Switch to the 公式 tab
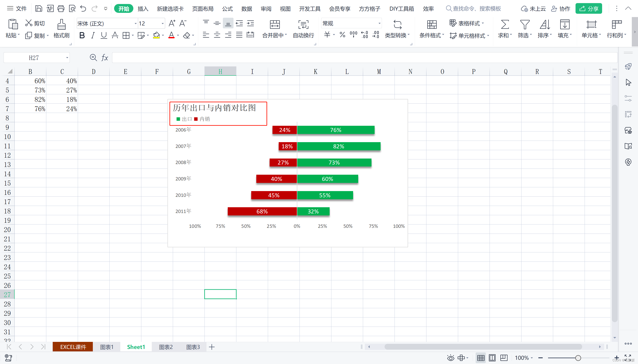The image size is (638, 364). coord(227,9)
